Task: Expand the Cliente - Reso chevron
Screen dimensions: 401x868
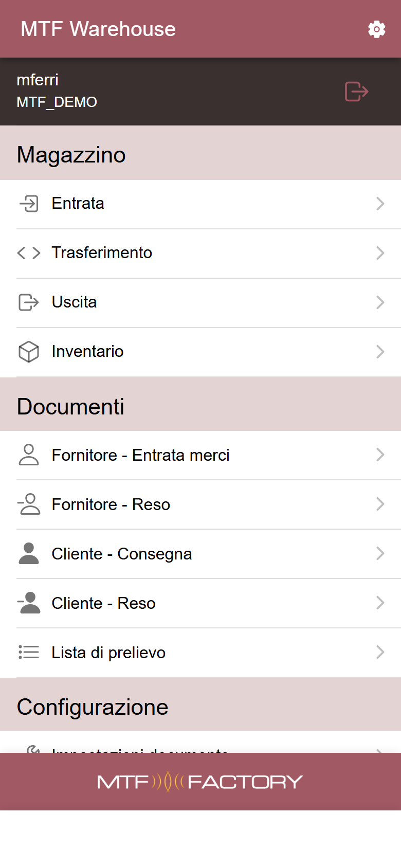Action: coord(380,603)
